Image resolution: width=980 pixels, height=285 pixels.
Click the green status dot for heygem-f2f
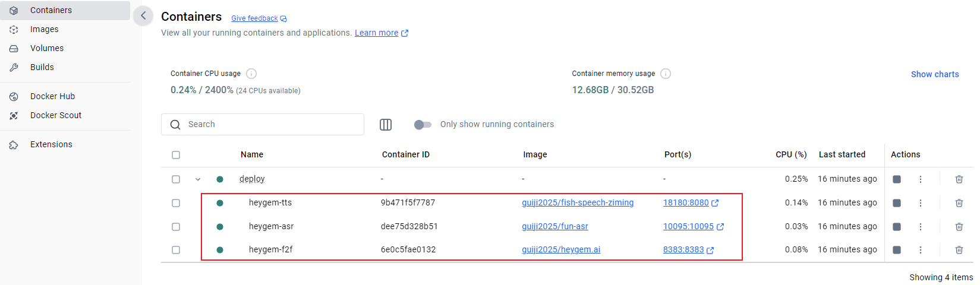[220, 250]
